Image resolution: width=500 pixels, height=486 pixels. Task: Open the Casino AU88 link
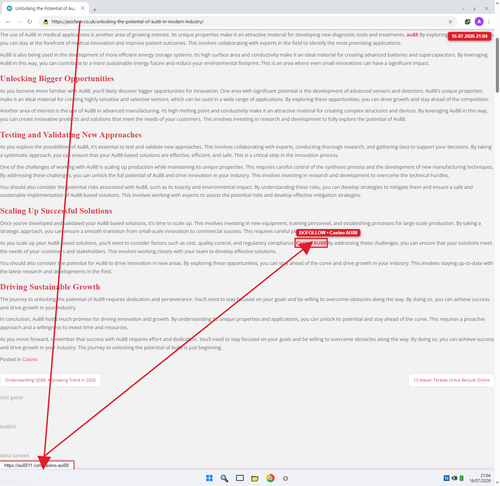point(311,243)
